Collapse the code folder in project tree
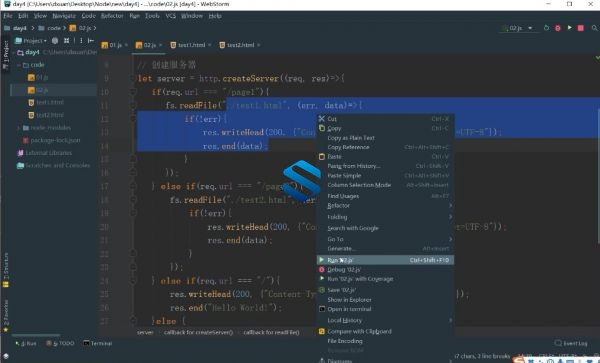The height and width of the screenshot is (363, 600). [19, 65]
